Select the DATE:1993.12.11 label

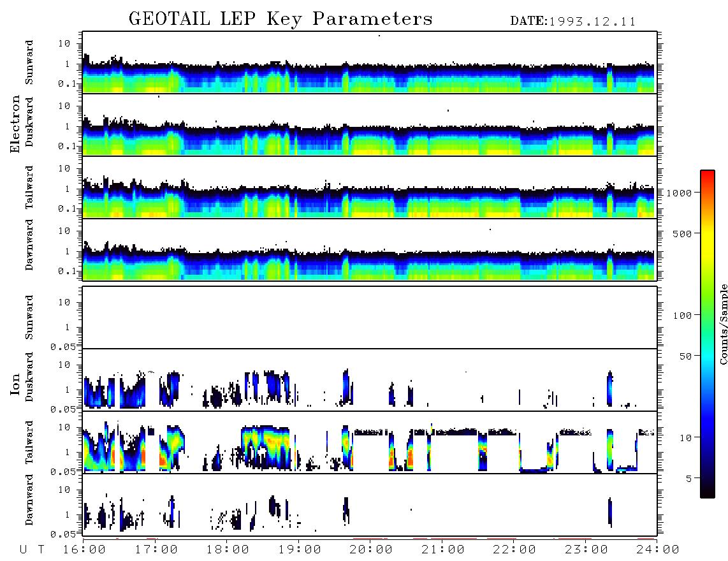pyautogui.click(x=573, y=22)
